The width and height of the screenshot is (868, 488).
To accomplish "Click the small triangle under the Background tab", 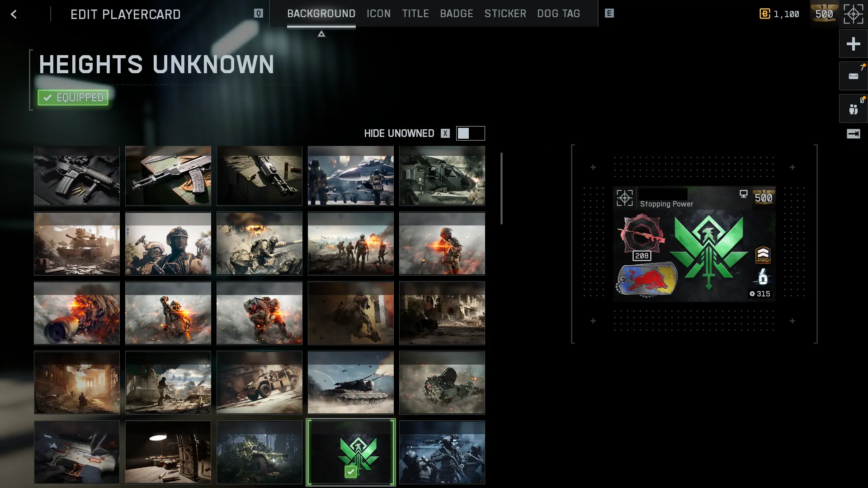I will pos(321,34).
